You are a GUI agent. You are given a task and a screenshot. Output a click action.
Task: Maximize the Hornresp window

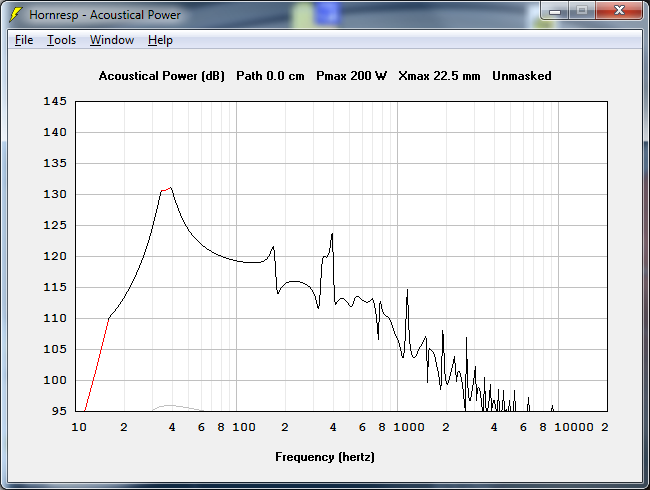tap(582, 11)
